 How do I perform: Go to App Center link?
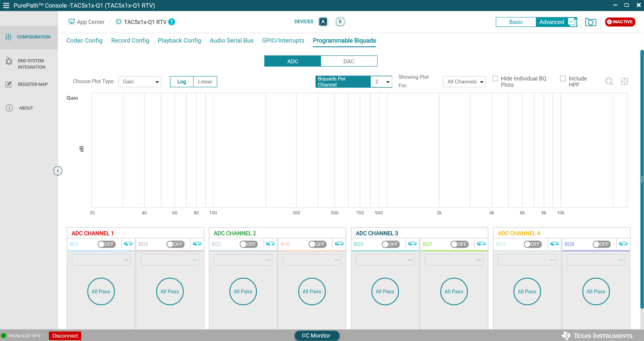[x=91, y=22]
